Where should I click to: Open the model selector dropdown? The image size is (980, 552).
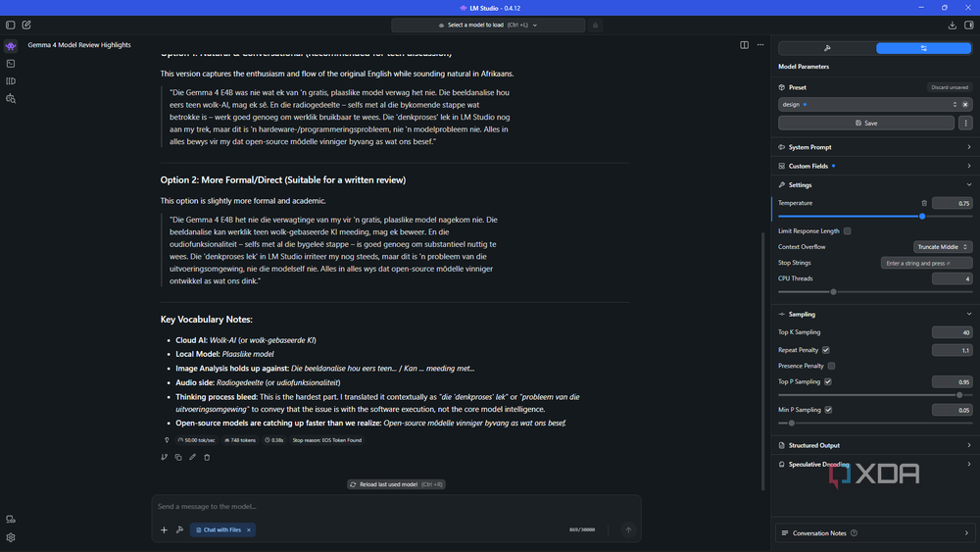(x=488, y=25)
